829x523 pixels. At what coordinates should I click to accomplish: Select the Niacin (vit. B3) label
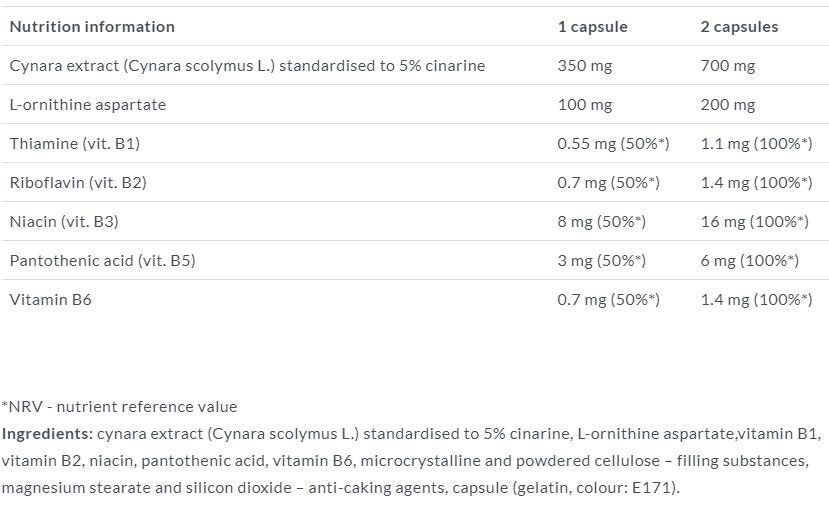coord(64,222)
